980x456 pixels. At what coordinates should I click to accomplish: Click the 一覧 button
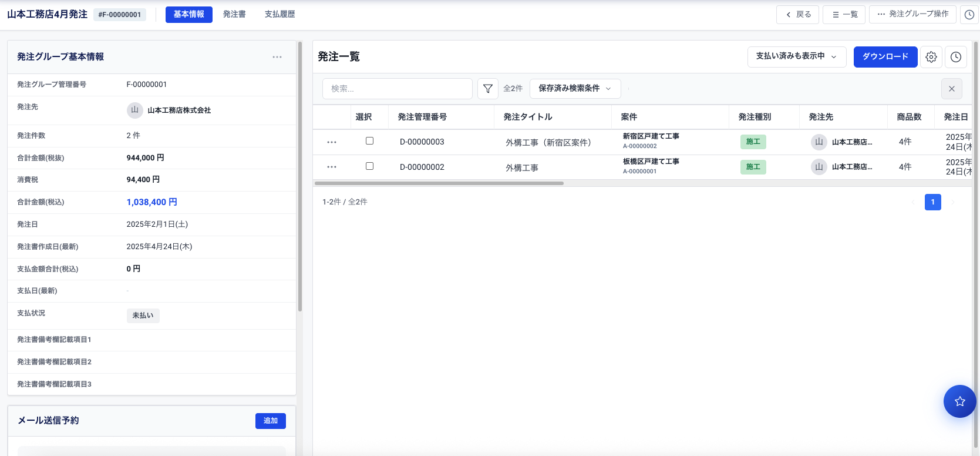[x=844, y=15]
